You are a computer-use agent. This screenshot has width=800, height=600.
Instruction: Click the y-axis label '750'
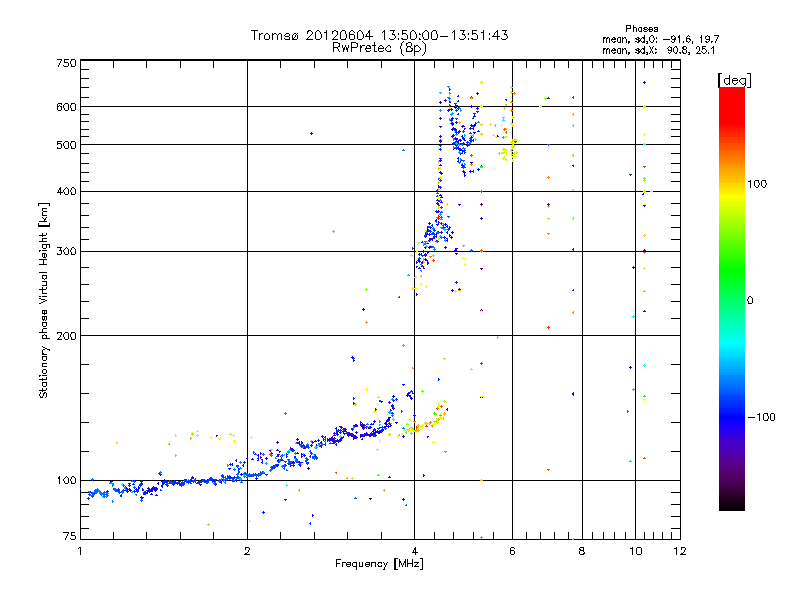pos(66,63)
